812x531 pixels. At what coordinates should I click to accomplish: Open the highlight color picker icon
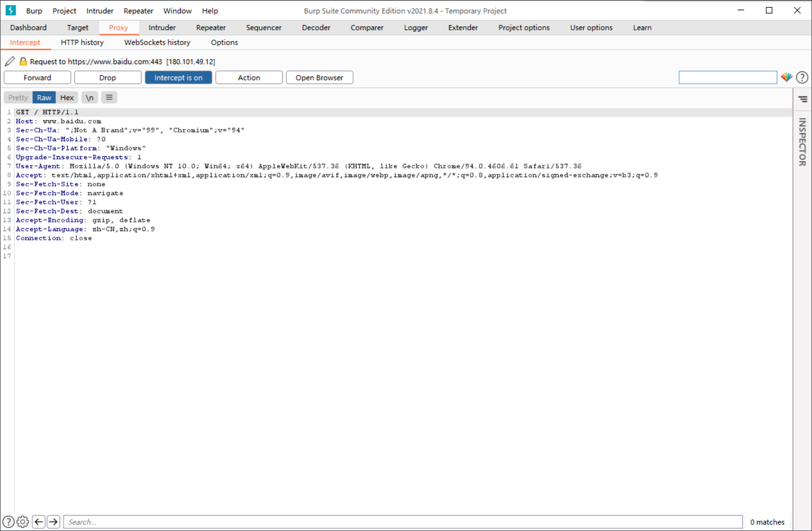tap(786, 78)
